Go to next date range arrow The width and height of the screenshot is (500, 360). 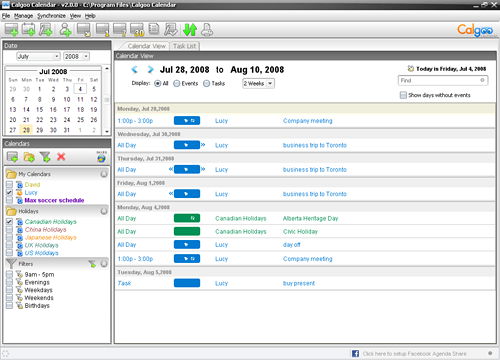tap(150, 69)
